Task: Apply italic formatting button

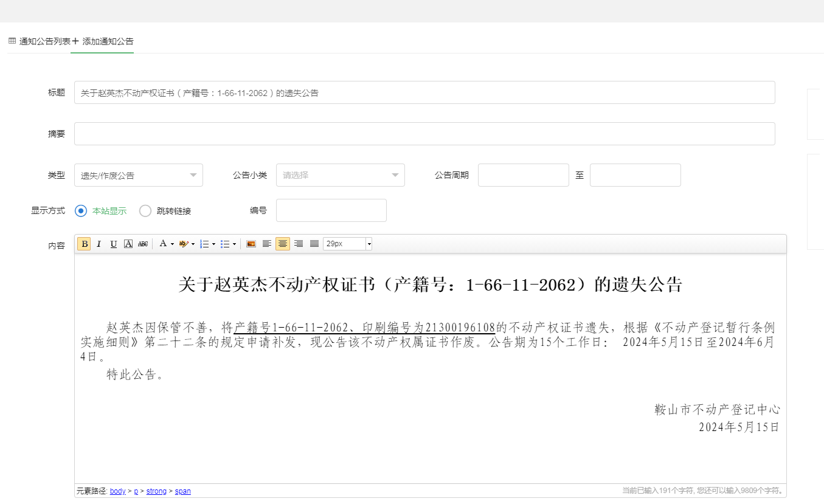Action: click(x=99, y=244)
